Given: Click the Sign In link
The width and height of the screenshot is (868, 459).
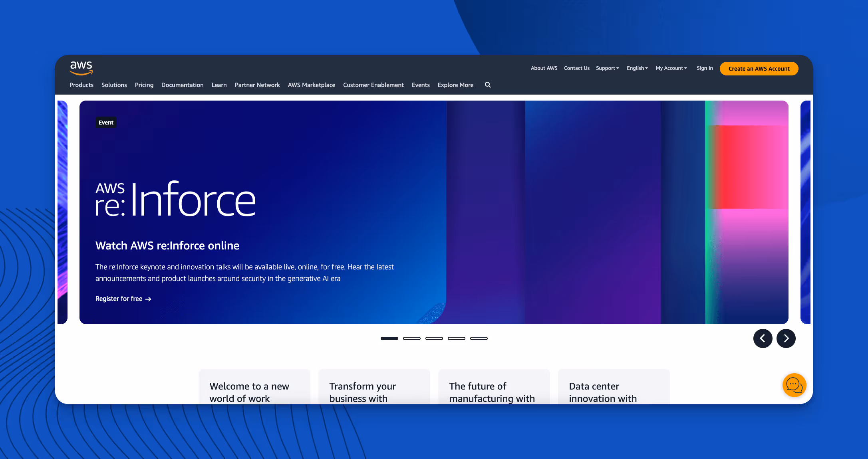Looking at the screenshot, I should [705, 68].
